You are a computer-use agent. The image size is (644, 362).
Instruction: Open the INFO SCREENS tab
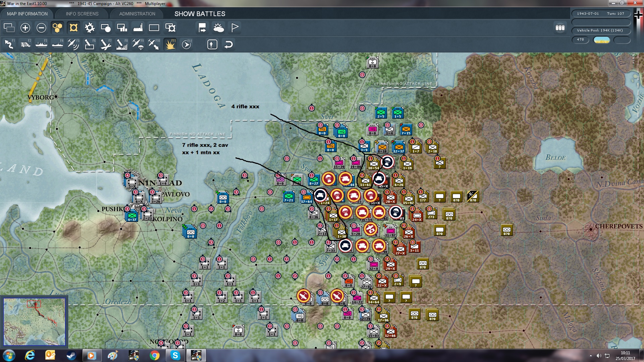tap(82, 14)
